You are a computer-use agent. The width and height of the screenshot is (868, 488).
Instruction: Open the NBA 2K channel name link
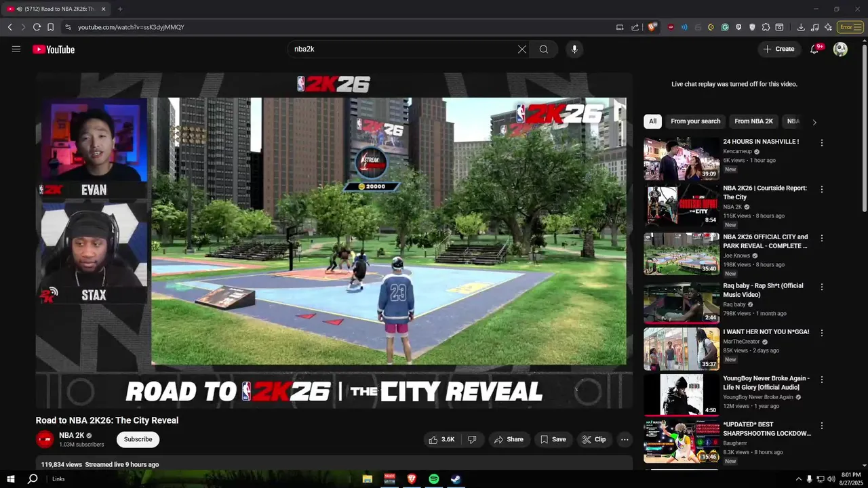[x=71, y=435]
